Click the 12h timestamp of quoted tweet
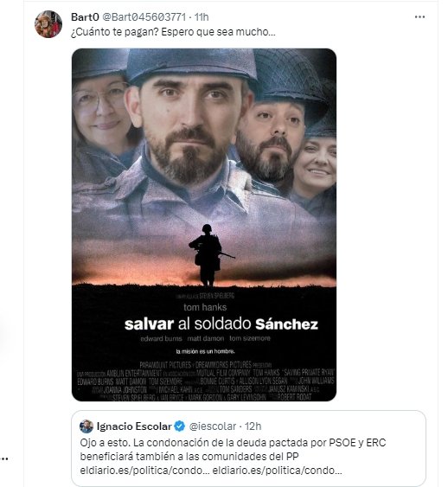Viewport: 448px width, 487px height. coord(253,426)
